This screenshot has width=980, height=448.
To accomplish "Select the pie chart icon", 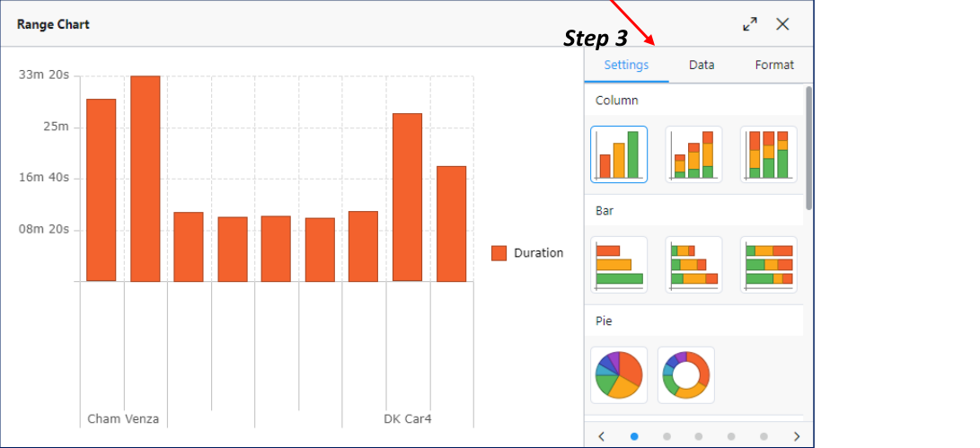I will click(x=619, y=374).
